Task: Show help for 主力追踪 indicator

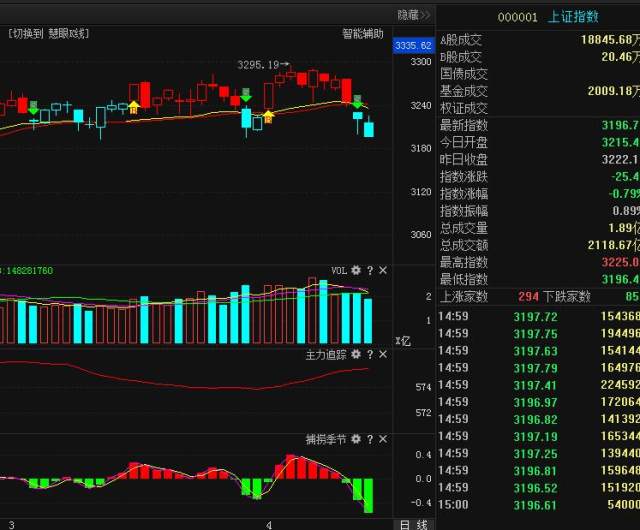Action: [369, 354]
